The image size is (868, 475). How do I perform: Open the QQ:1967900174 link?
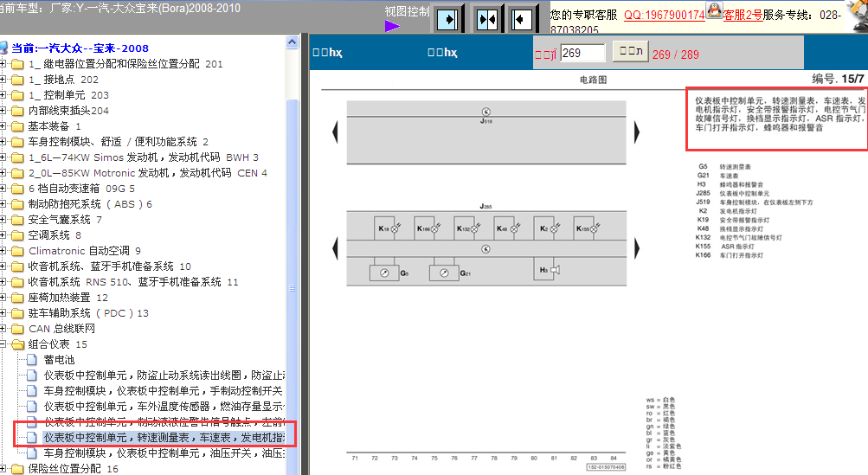pyautogui.click(x=665, y=15)
